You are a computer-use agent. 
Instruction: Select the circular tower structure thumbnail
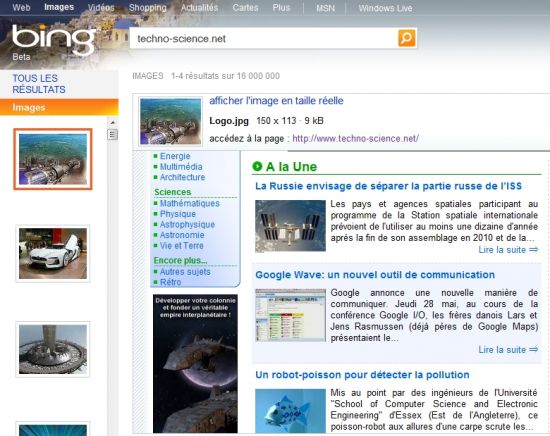click(x=53, y=349)
